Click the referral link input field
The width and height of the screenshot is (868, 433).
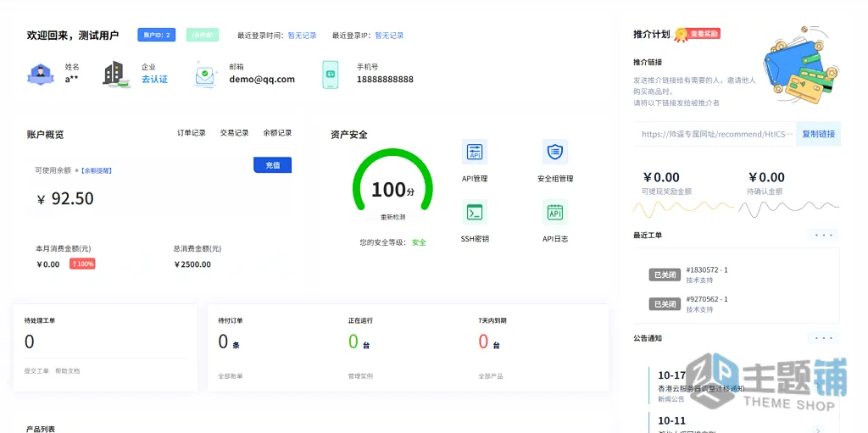point(715,134)
